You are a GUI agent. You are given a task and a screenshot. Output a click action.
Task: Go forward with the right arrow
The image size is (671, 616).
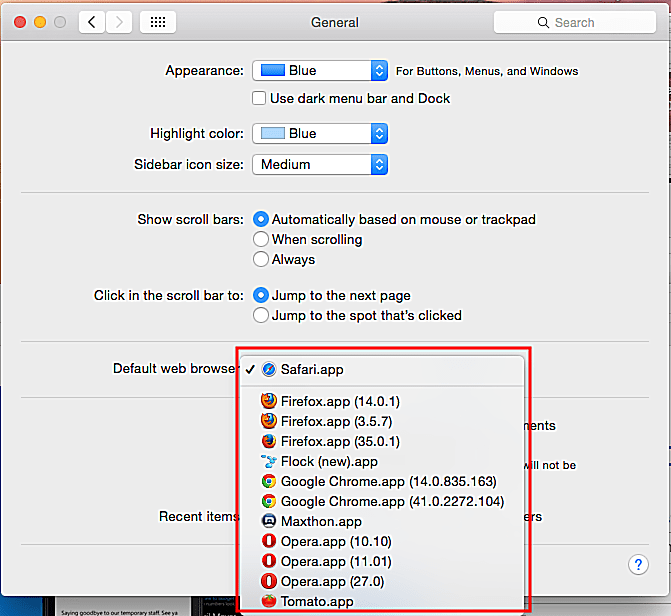click(119, 22)
